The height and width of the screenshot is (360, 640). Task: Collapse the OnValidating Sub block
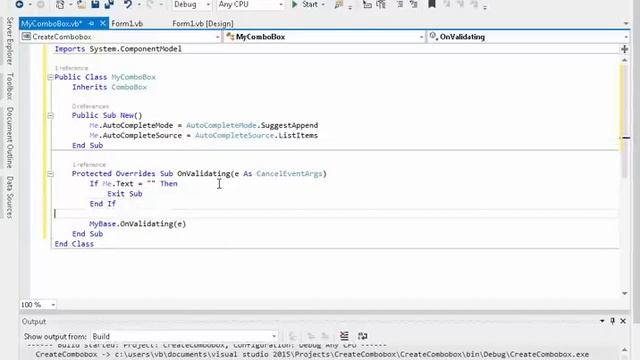[50, 174]
